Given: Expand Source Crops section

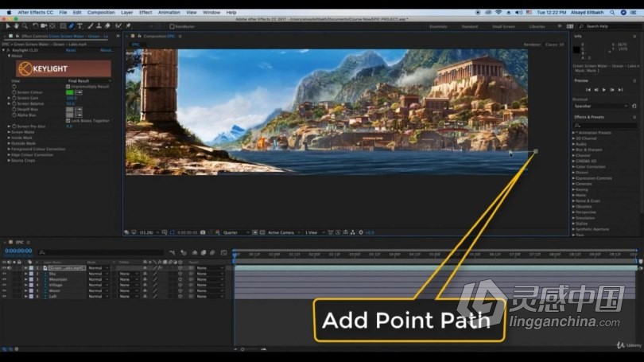Looking at the screenshot, I should click(9, 161).
